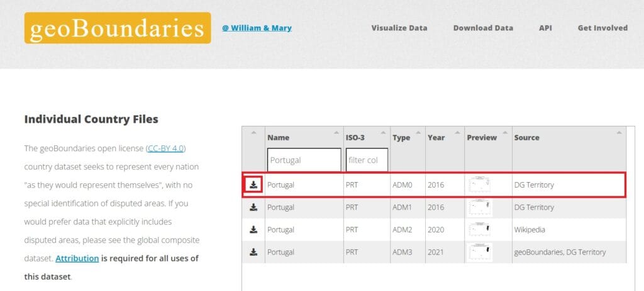Sort by the Type column arrow
644x291 pixels.
[x=418, y=132]
